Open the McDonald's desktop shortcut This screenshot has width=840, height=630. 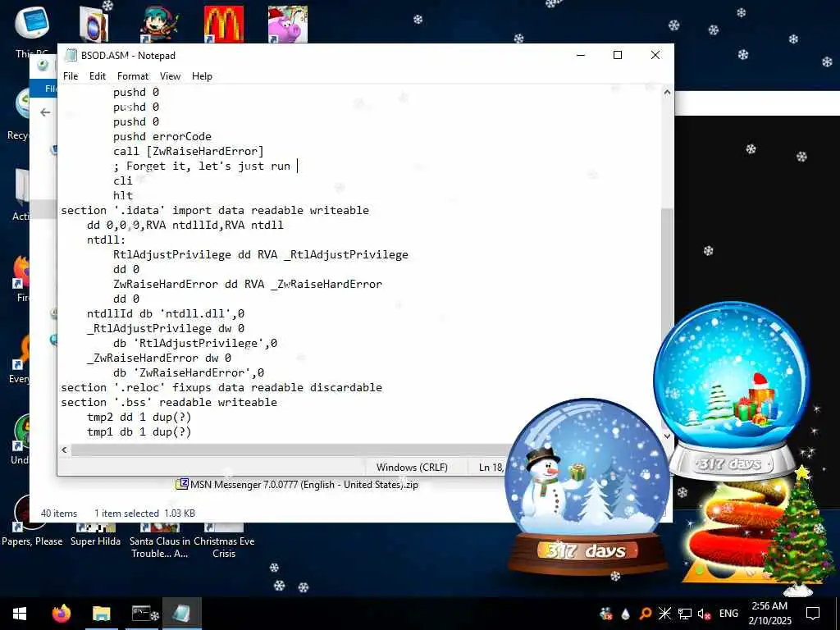point(223,24)
